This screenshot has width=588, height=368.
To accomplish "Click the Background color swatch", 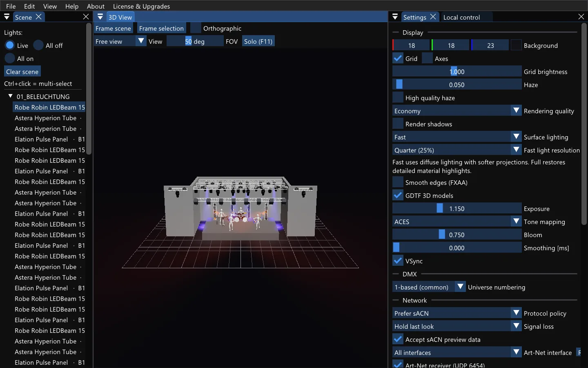I will [x=516, y=45].
